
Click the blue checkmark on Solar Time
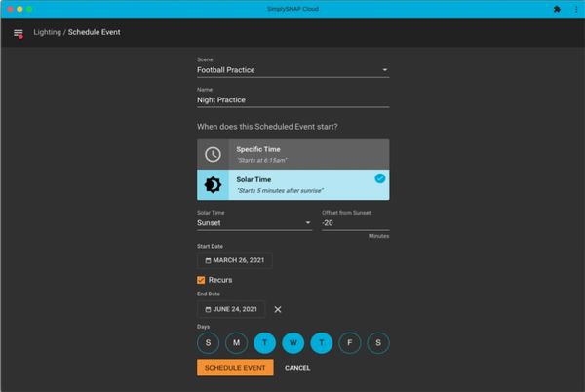379,178
